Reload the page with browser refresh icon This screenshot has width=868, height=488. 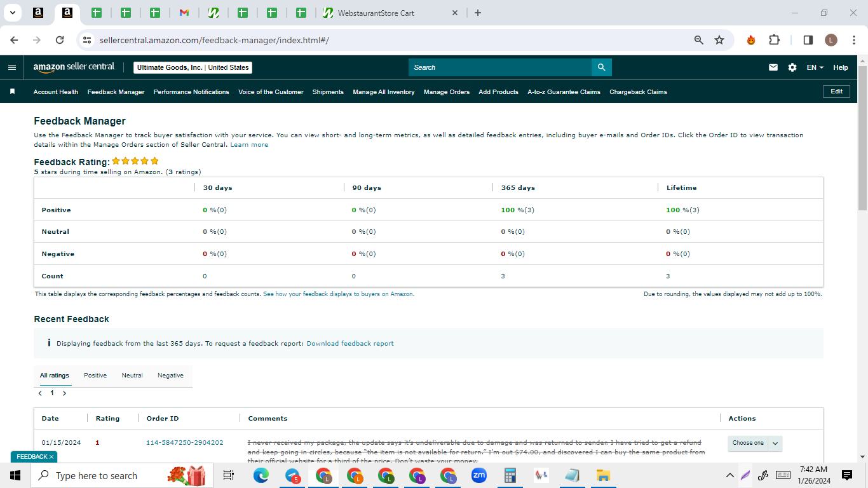tap(60, 40)
